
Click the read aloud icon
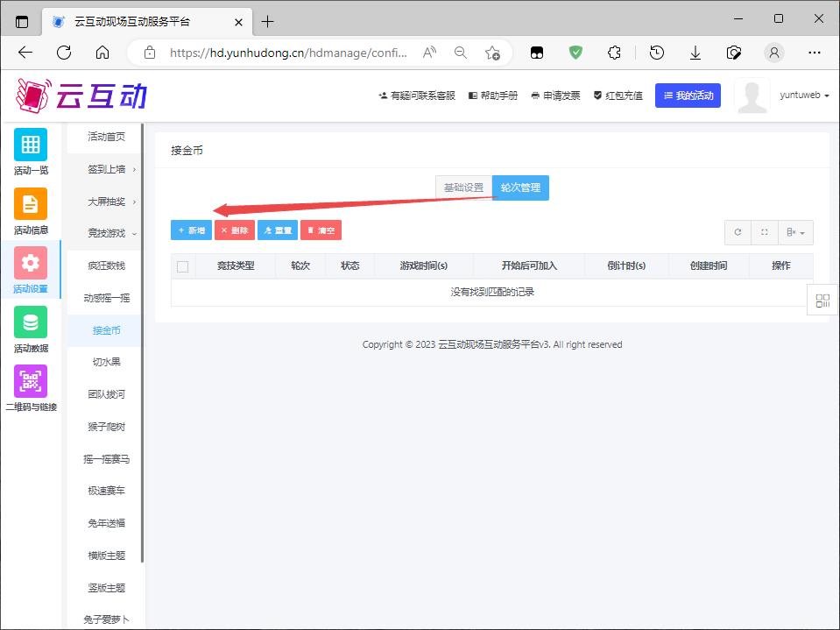point(429,53)
